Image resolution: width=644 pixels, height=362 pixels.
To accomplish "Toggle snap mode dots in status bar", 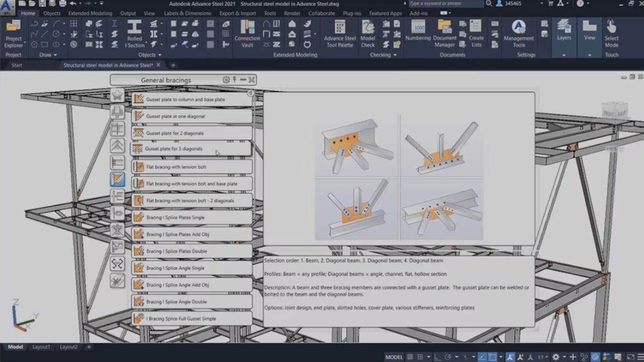I will tap(420, 357).
